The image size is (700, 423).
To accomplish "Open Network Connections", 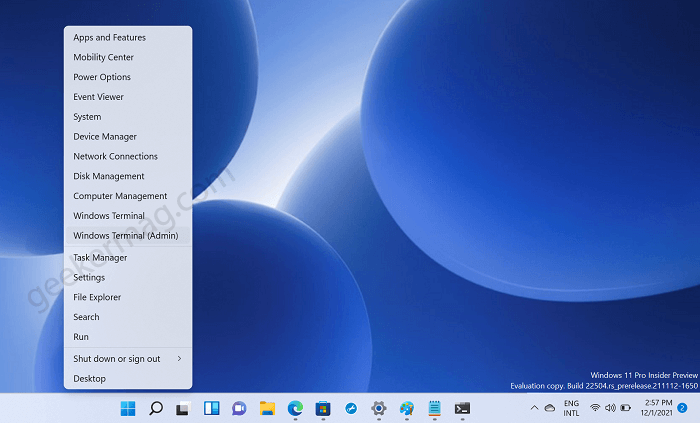I will (128, 156).
